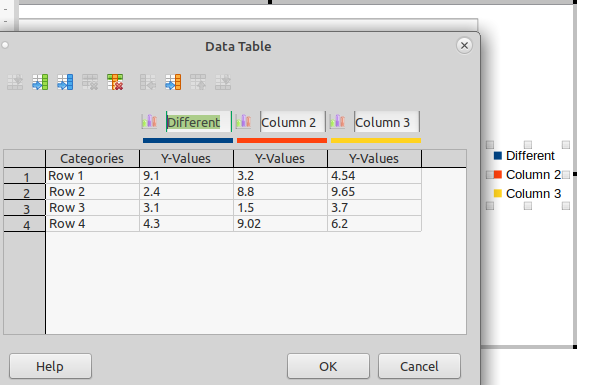Viewport: 611px width, 385px height.
Task: Select cell with value 4.54
Action: (x=374, y=176)
